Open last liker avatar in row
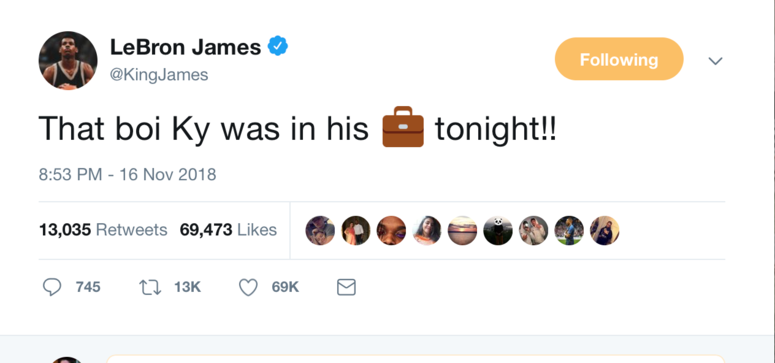 (604, 230)
